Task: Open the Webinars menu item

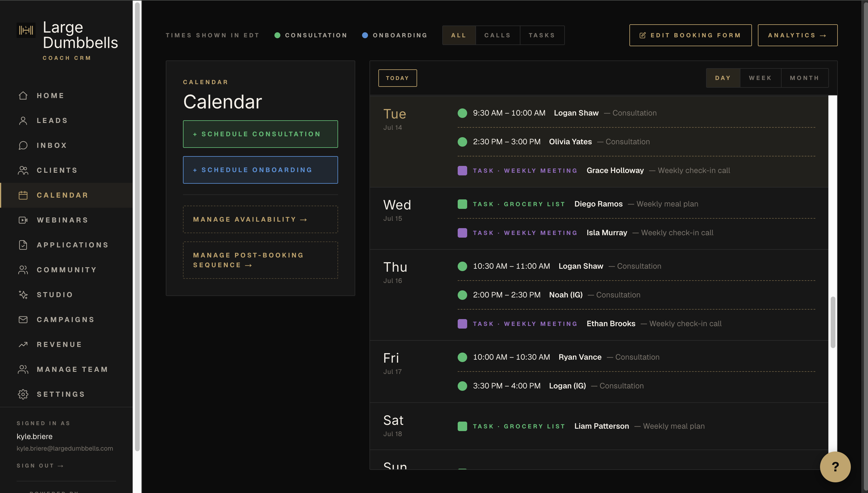Action: click(x=66, y=220)
